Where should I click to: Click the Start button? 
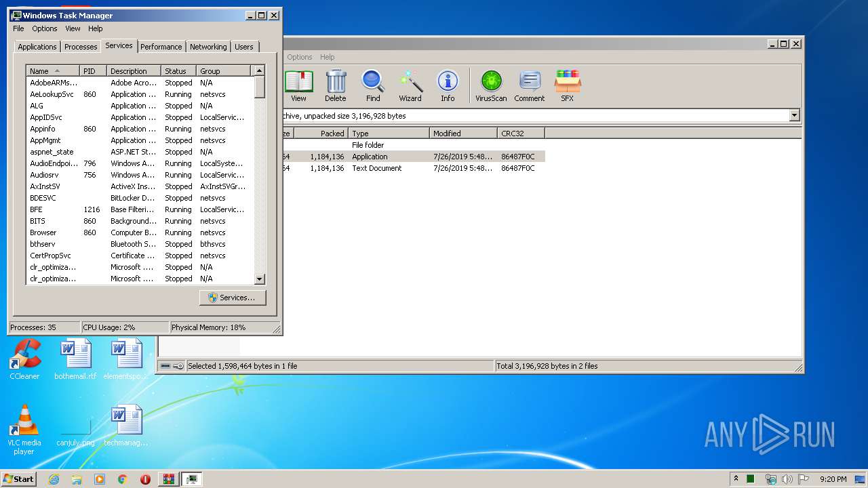tap(19, 479)
